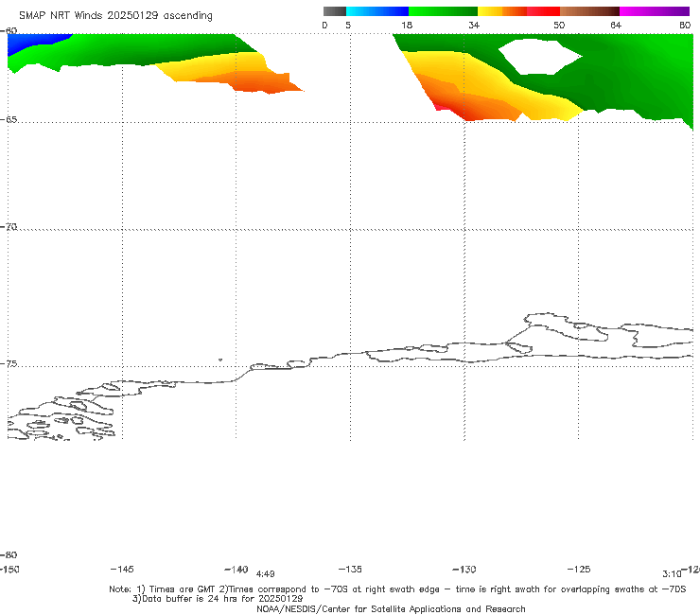700x615 pixels.
Task: Select the cyan-to-blue color bar segment
Action: (x=377, y=11)
